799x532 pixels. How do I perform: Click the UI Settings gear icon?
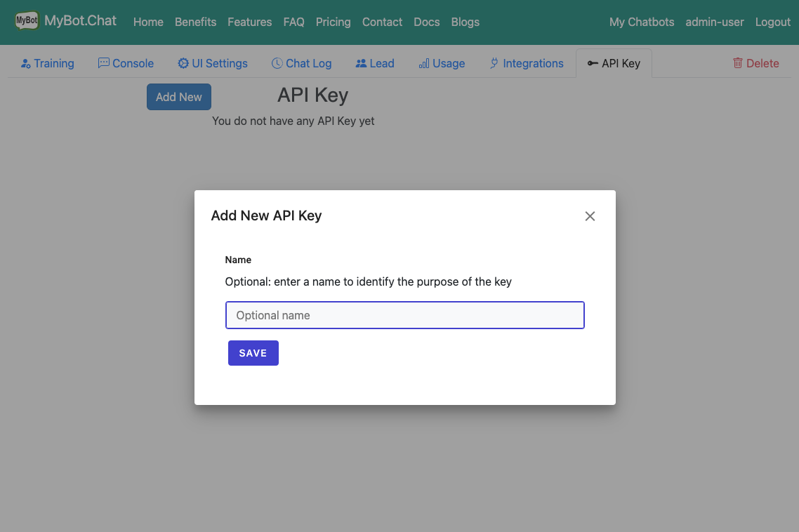tap(183, 63)
